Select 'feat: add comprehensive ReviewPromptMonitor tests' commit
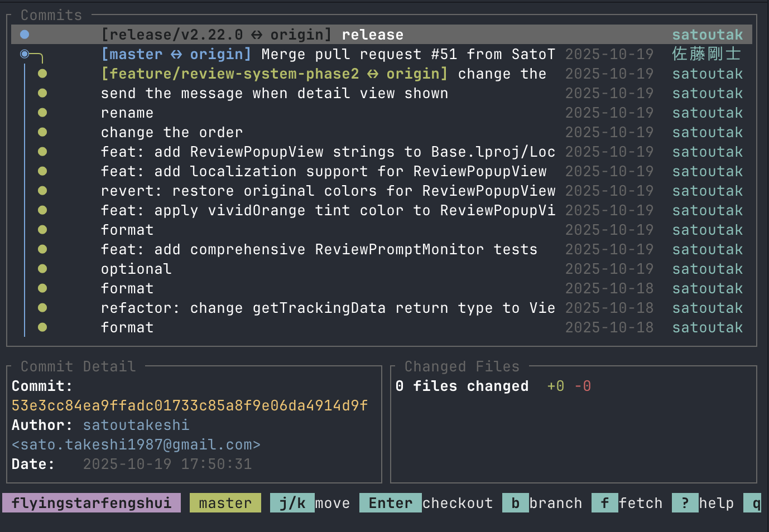 tap(319, 249)
